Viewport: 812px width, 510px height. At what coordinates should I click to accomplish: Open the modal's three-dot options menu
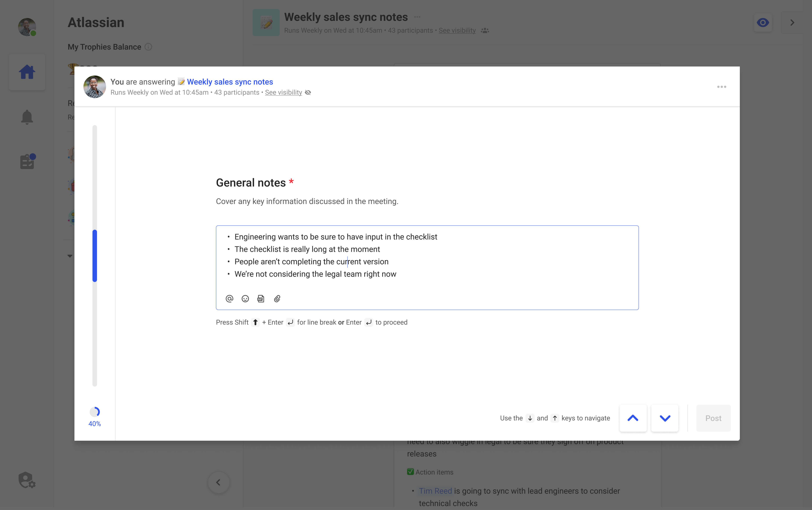(722, 87)
